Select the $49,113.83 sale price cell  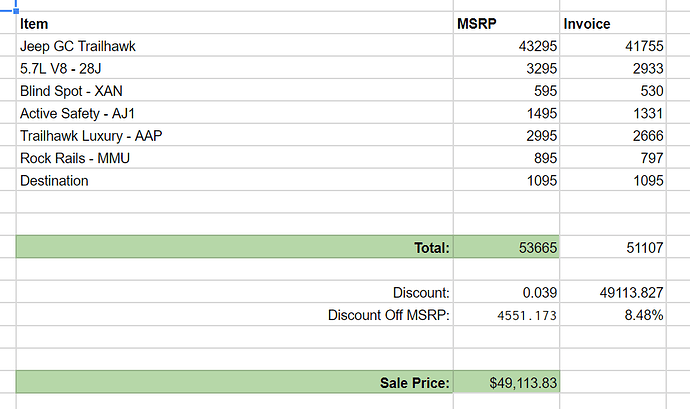[506, 382]
